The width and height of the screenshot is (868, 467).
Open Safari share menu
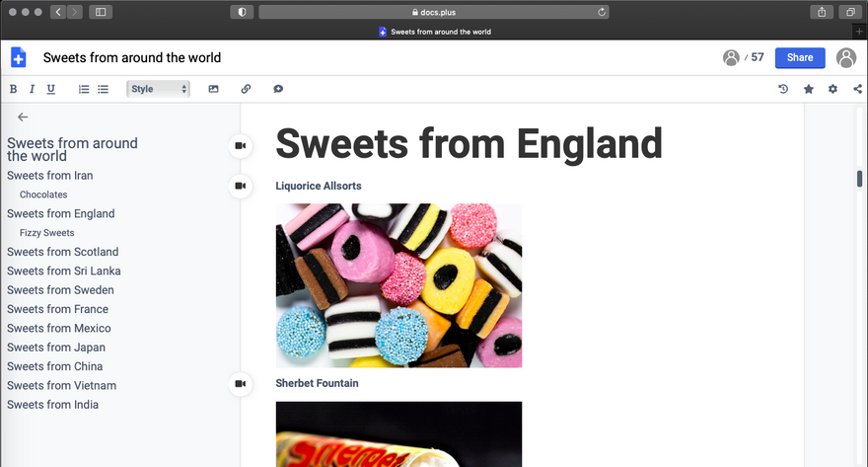click(x=822, y=12)
